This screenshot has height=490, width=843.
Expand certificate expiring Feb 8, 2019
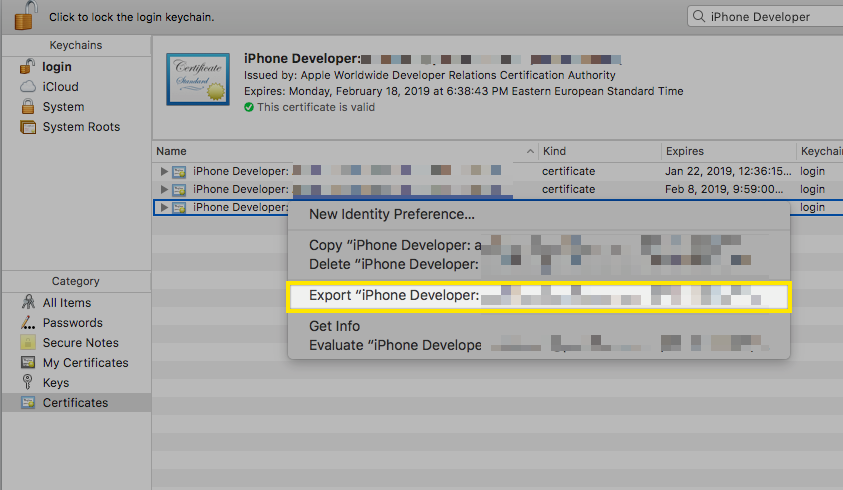pos(164,189)
